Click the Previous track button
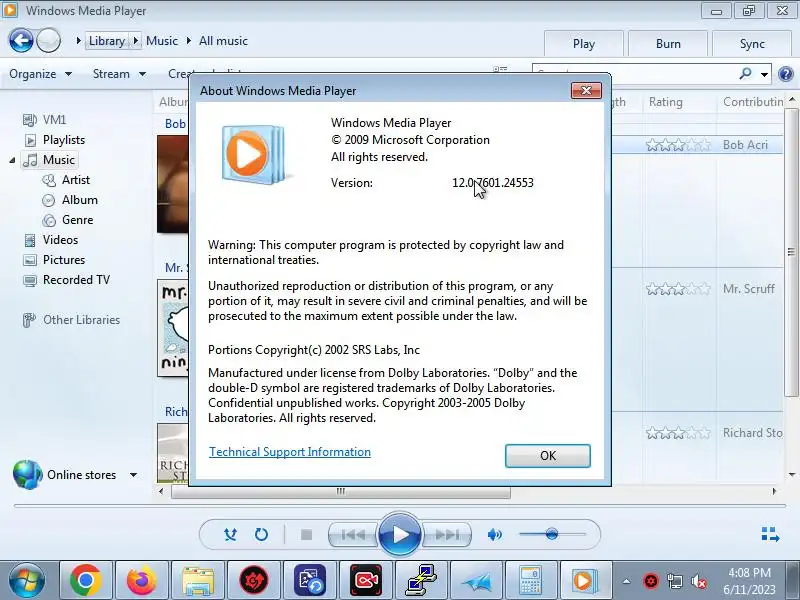Image resolution: width=800 pixels, height=600 pixels. pyautogui.click(x=353, y=535)
